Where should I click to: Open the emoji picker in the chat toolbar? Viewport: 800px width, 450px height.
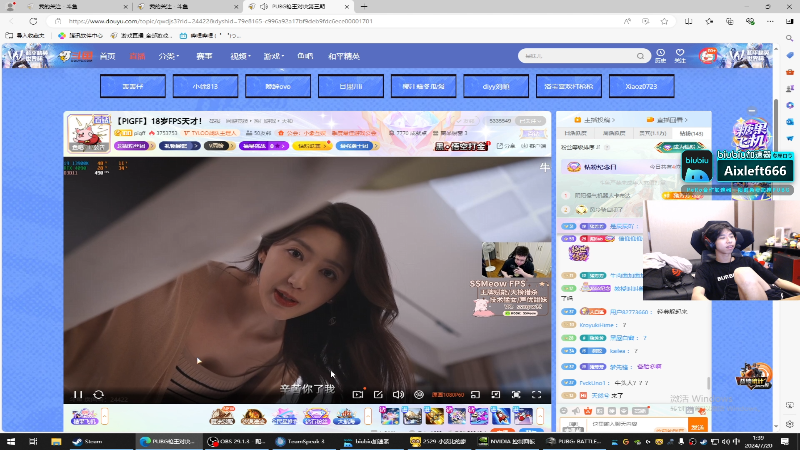(564, 411)
